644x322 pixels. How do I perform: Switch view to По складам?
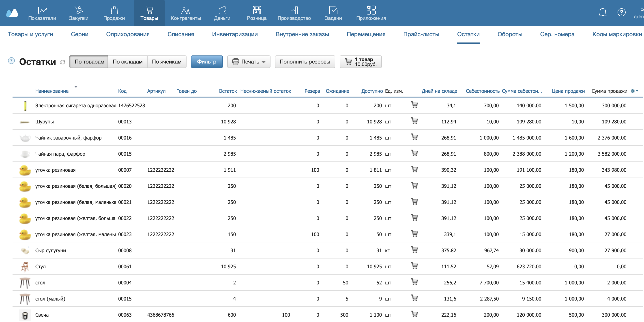(127, 62)
